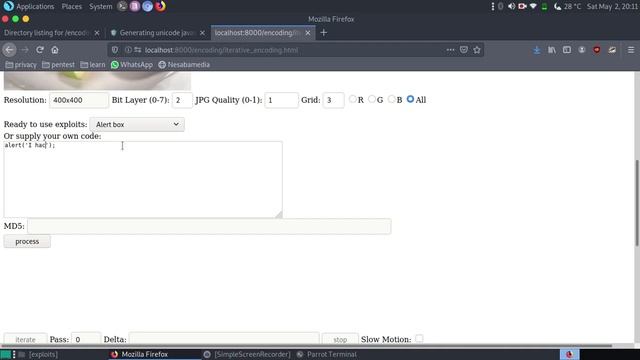Open the learn bookmarks folder
This screenshot has width=640, height=360.
(93, 64)
